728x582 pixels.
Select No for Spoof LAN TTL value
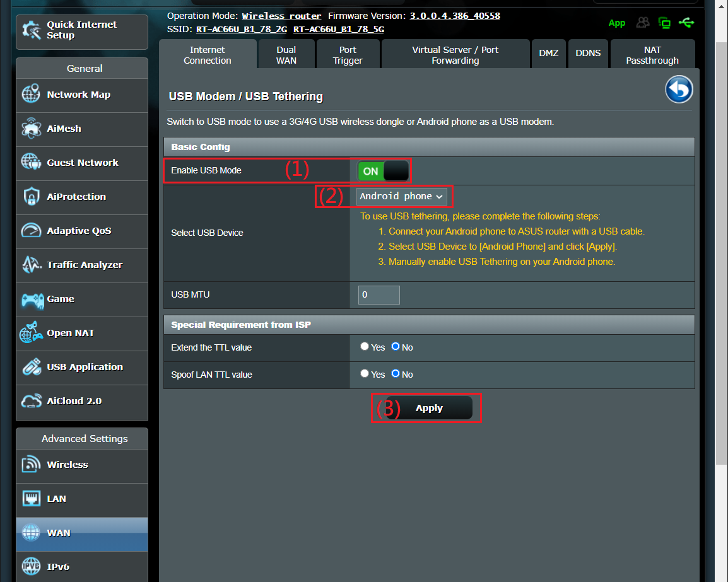point(395,374)
